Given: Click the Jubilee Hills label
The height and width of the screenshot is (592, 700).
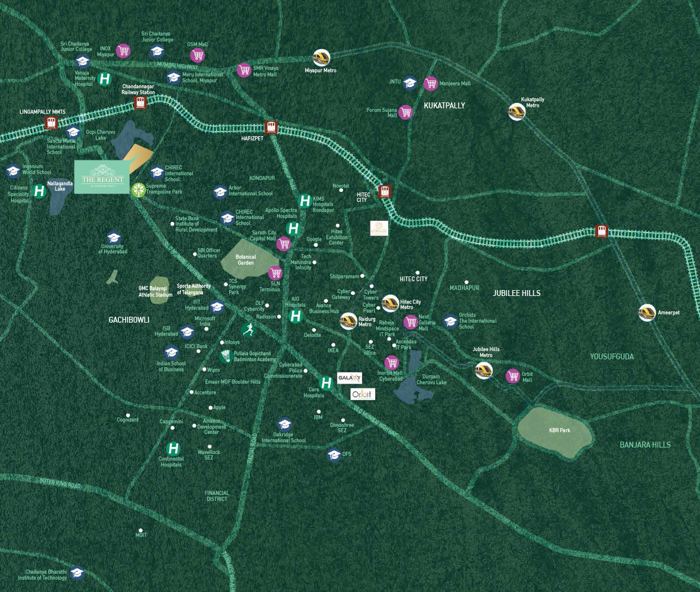Looking at the screenshot, I should click(517, 293).
